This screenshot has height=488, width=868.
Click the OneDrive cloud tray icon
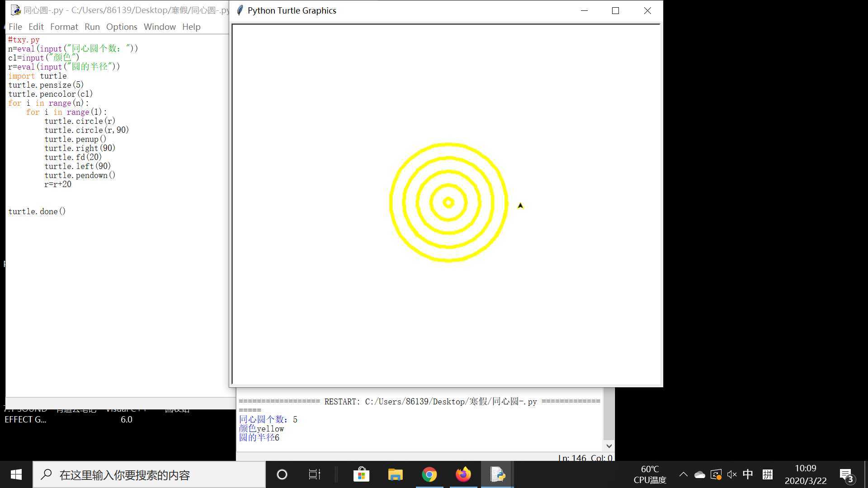(699, 474)
